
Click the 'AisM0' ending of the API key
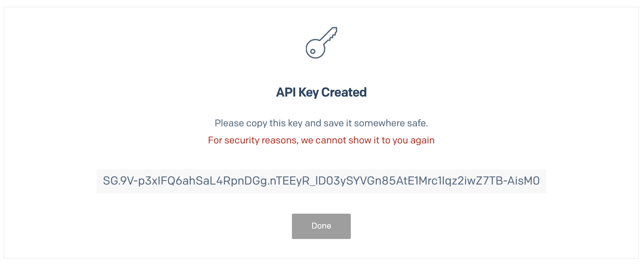(x=524, y=181)
